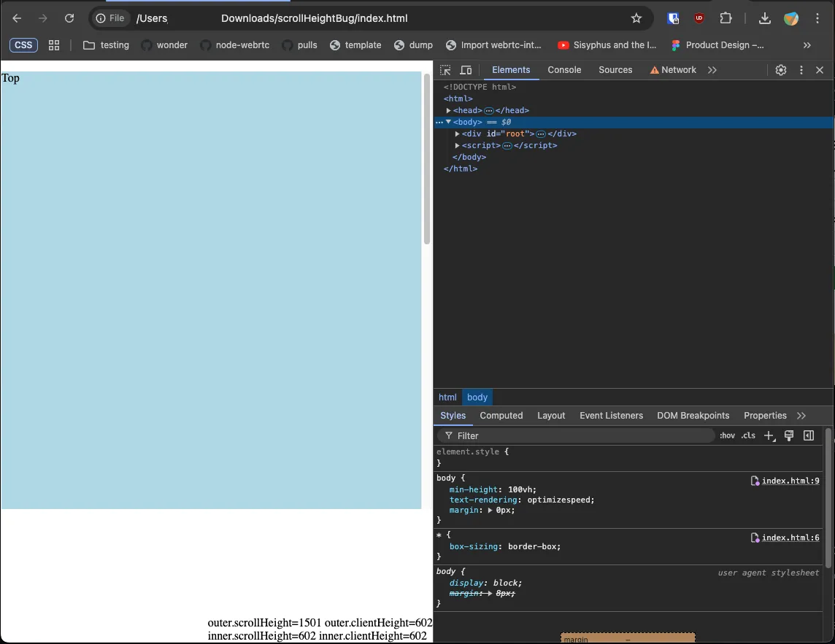835x644 pixels.
Task: Expand the script element
Action: pyautogui.click(x=457, y=145)
